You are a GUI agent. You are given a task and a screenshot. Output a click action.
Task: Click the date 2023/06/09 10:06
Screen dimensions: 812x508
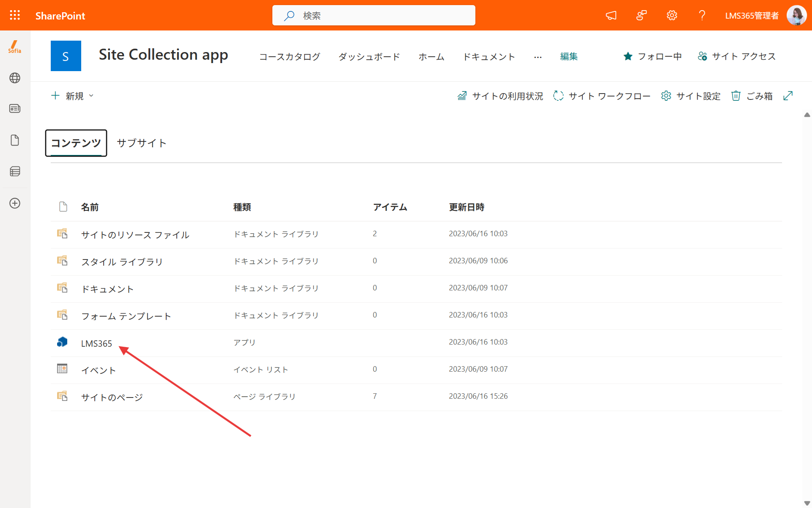(x=478, y=261)
